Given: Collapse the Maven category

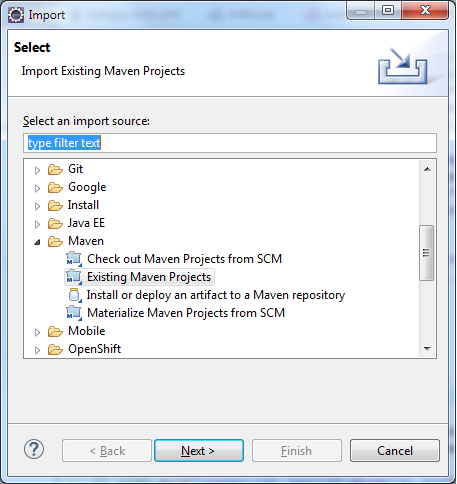Looking at the screenshot, I should click(x=37, y=242).
